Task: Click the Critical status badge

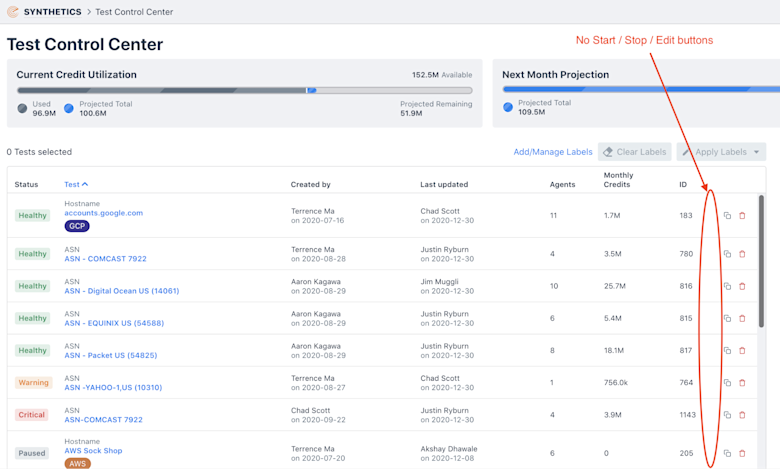Action: 31,415
